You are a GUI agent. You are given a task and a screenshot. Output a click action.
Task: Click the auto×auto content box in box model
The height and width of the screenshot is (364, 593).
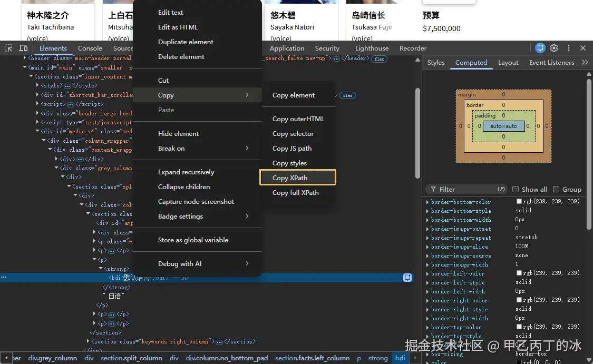point(503,126)
